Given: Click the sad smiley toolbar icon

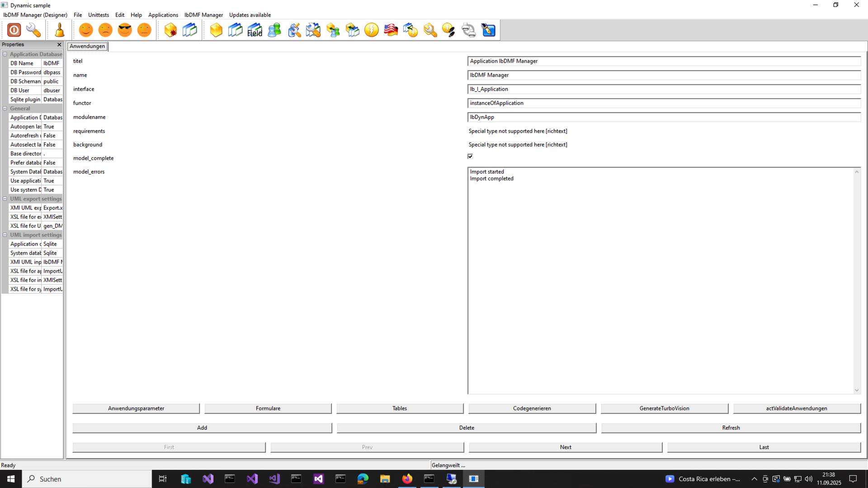Looking at the screenshot, I should pyautogui.click(x=105, y=30).
